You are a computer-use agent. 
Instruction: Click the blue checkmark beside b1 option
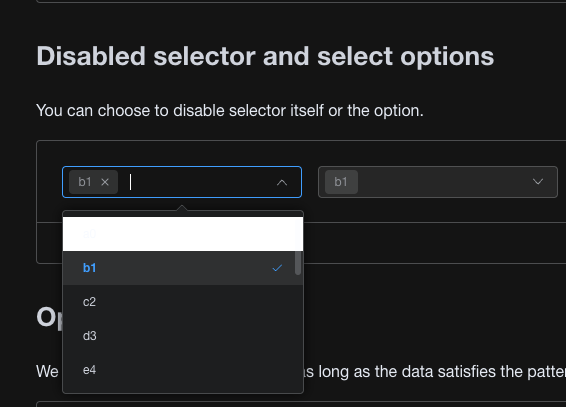point(277,268)
